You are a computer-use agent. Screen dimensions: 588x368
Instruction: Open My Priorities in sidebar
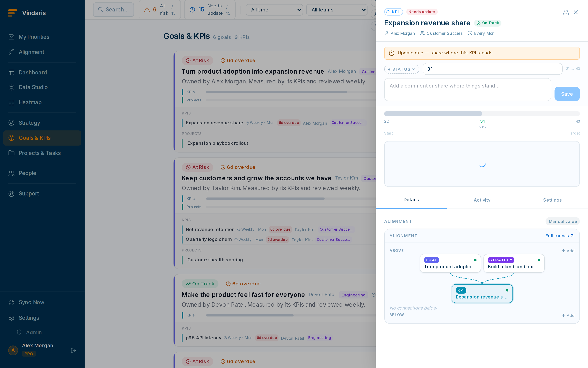[x=42, y=37]
